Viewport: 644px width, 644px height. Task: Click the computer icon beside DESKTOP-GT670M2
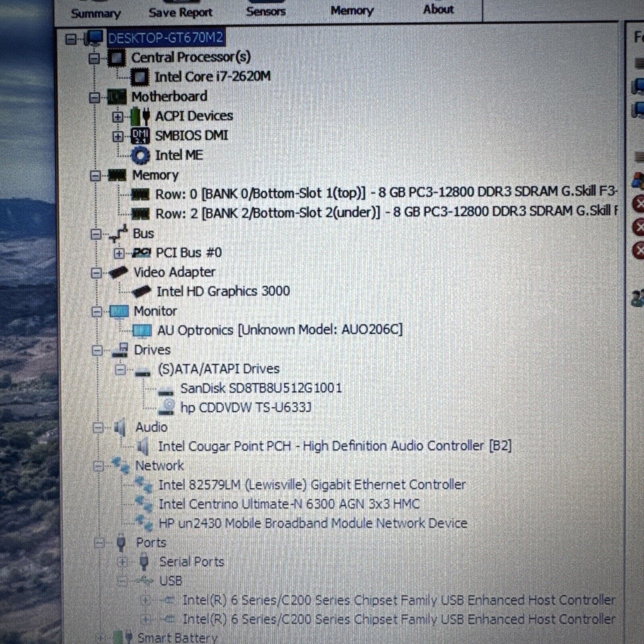tap(93, 38)
